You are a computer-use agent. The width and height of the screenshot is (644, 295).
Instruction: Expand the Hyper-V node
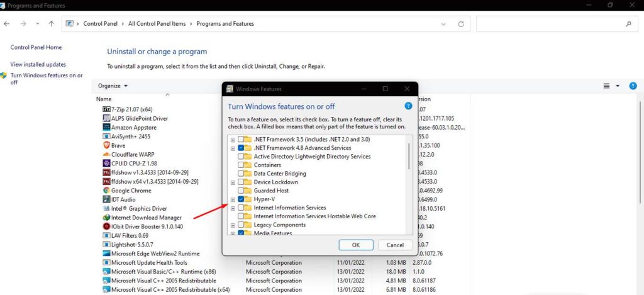233,199
